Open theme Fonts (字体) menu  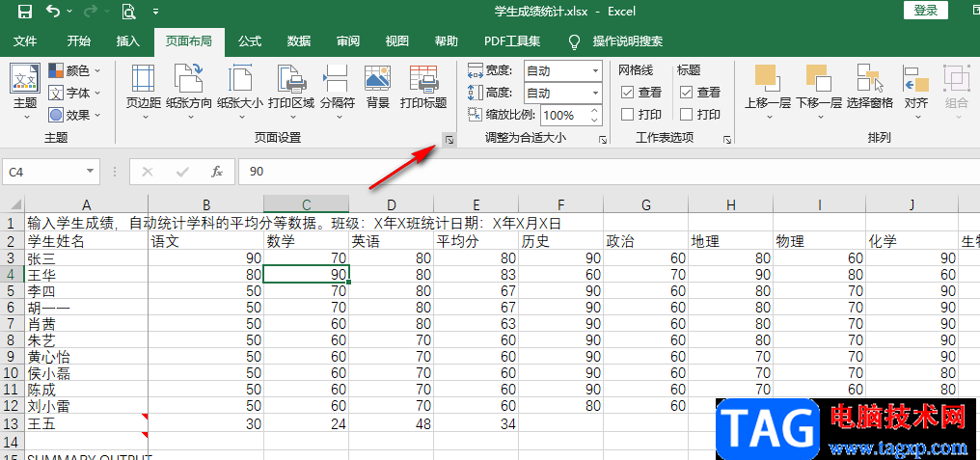click(74, 94)
